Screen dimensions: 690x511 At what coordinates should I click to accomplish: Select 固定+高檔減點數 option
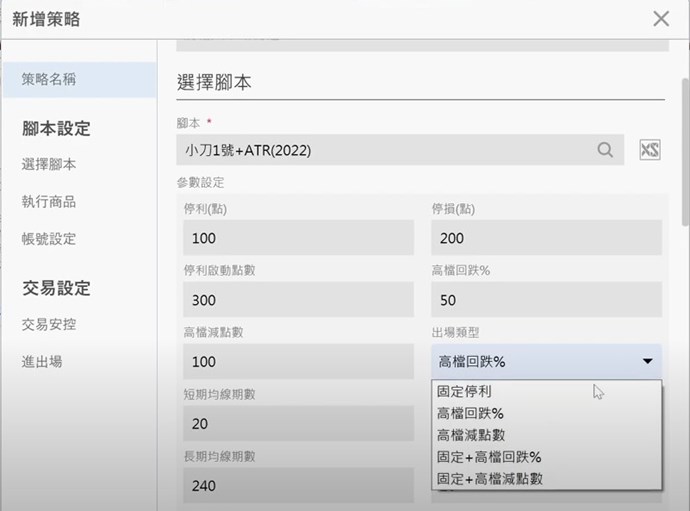(490, 478)
